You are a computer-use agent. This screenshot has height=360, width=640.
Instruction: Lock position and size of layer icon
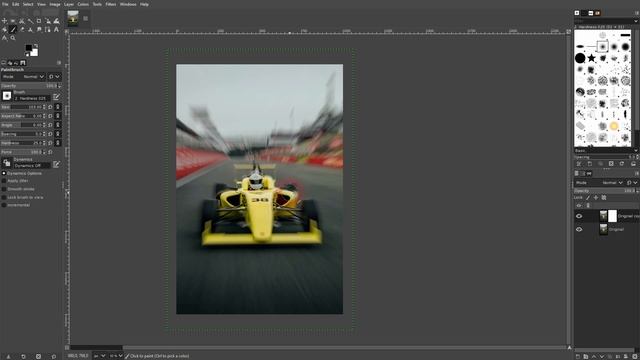click(596, 198)
